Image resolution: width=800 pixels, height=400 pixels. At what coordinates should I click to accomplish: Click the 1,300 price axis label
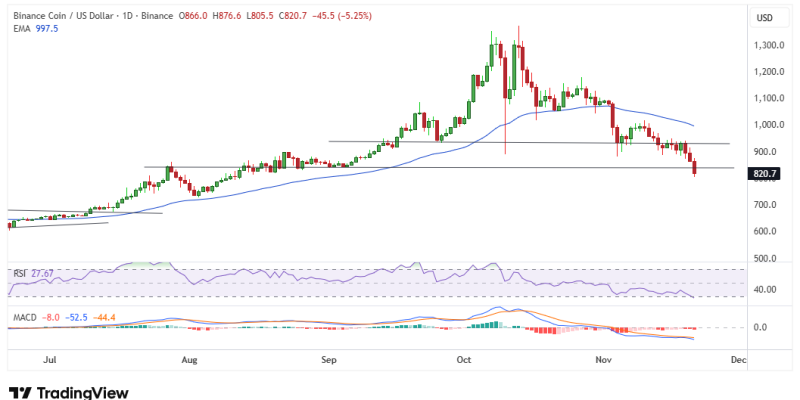click(768, 45)
